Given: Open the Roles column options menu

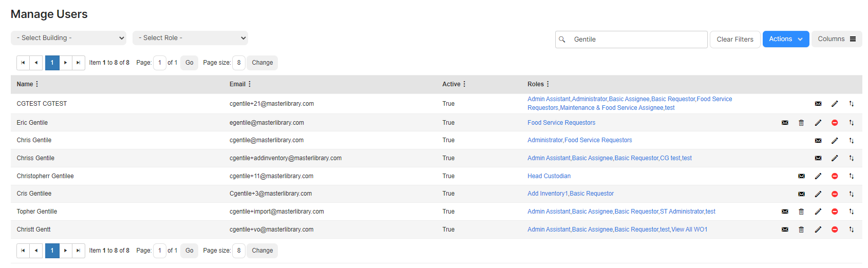Looking at the screenshot, I should click(548, 84).
